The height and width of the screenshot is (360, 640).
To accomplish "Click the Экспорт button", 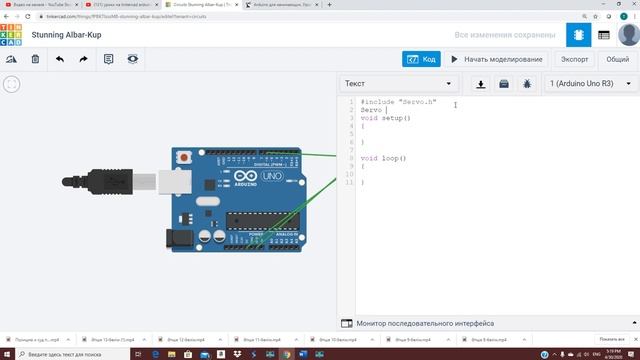I will point(574,59).
